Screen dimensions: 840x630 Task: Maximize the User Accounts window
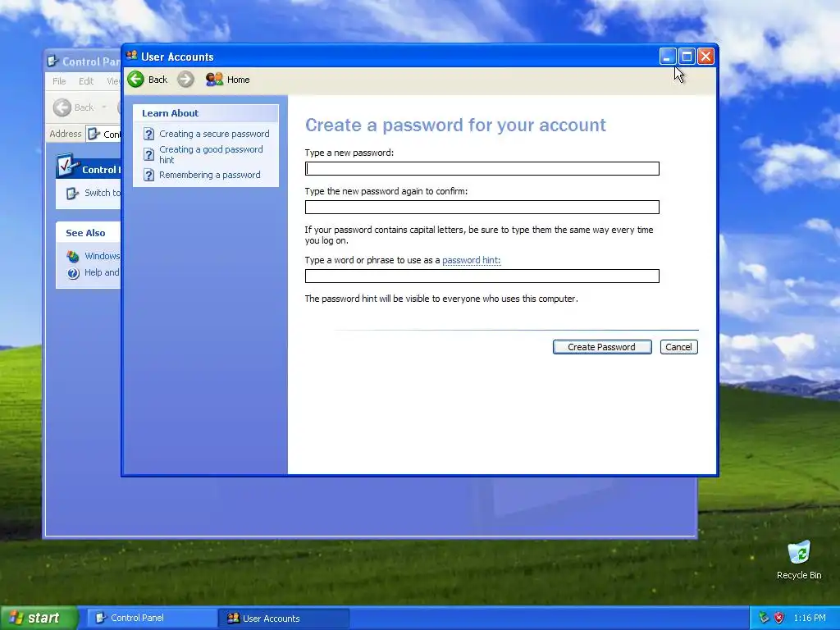click(x=687, y=57)
